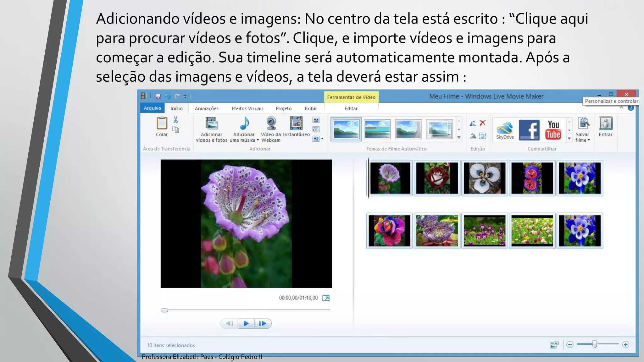Zoom out with the minus button
644x362 pixels.
click(570, 345)
